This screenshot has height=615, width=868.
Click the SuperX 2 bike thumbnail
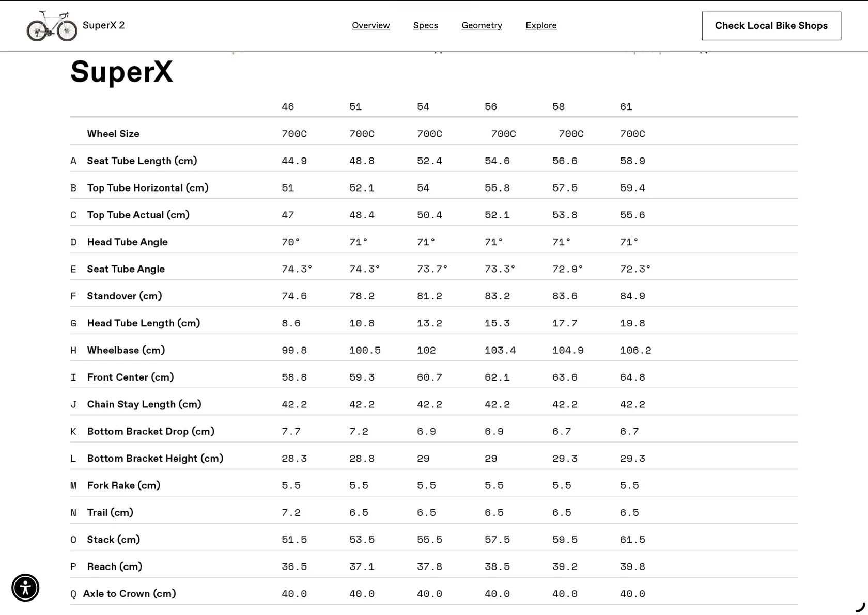[52, 26]
